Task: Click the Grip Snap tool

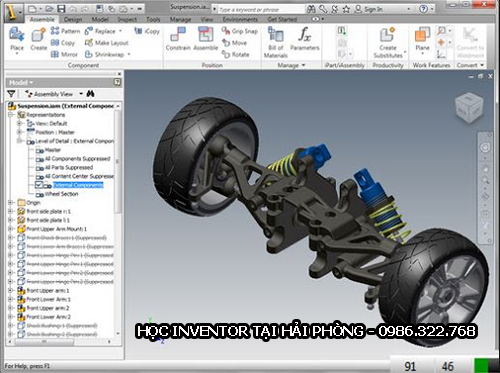Action: 240,31
